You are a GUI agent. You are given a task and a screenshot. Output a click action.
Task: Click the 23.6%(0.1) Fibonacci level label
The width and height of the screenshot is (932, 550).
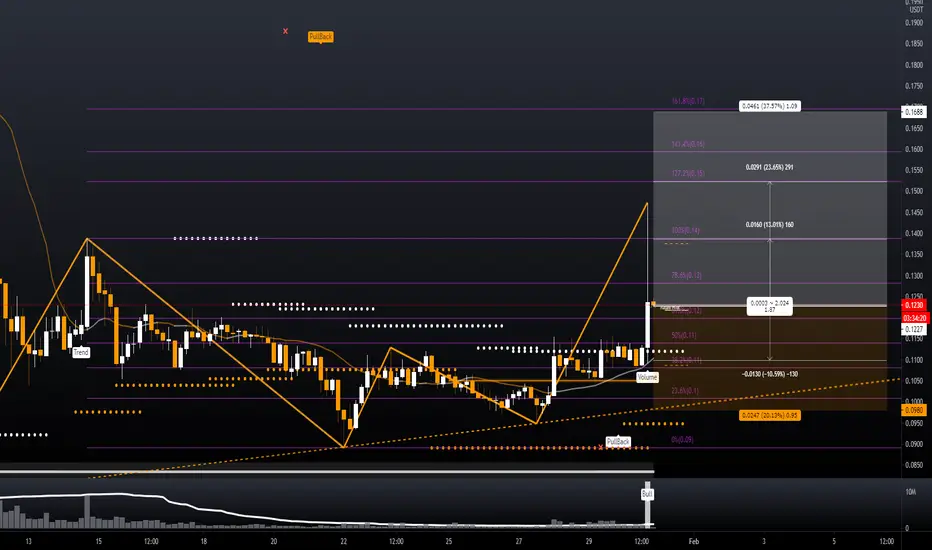point(685,391)
